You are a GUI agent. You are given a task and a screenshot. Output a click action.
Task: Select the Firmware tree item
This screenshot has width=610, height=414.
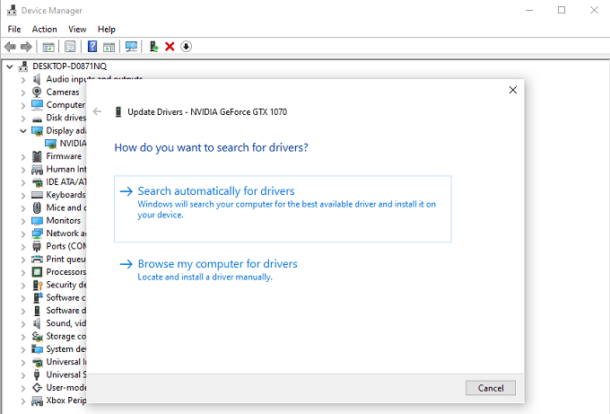coord(64,156)
